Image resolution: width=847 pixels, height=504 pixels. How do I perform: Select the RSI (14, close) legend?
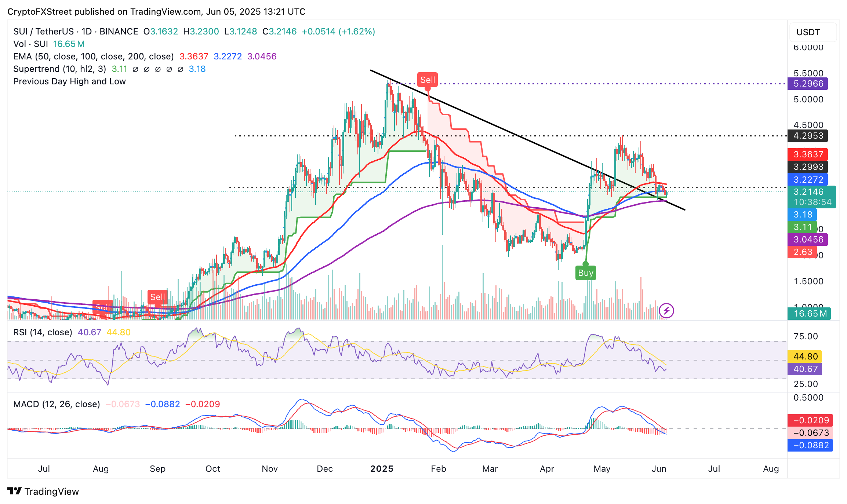coord(43,332)
